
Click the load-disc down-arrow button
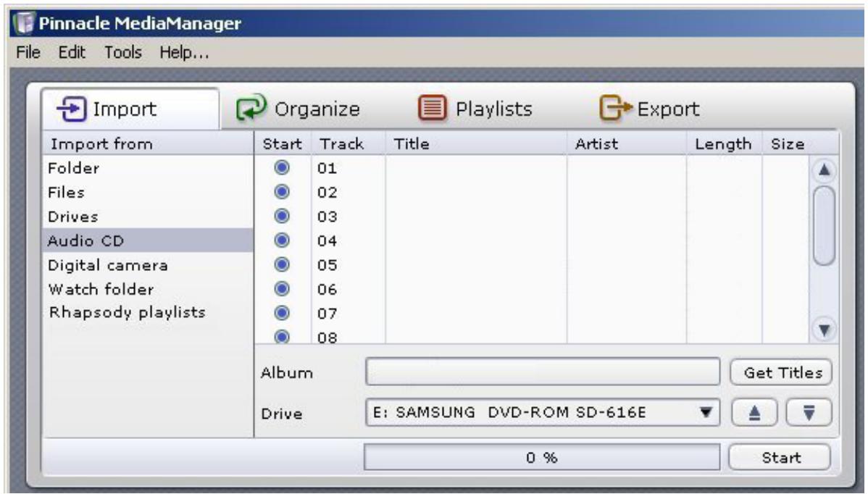pyautogui.click(x=809, y=413)
